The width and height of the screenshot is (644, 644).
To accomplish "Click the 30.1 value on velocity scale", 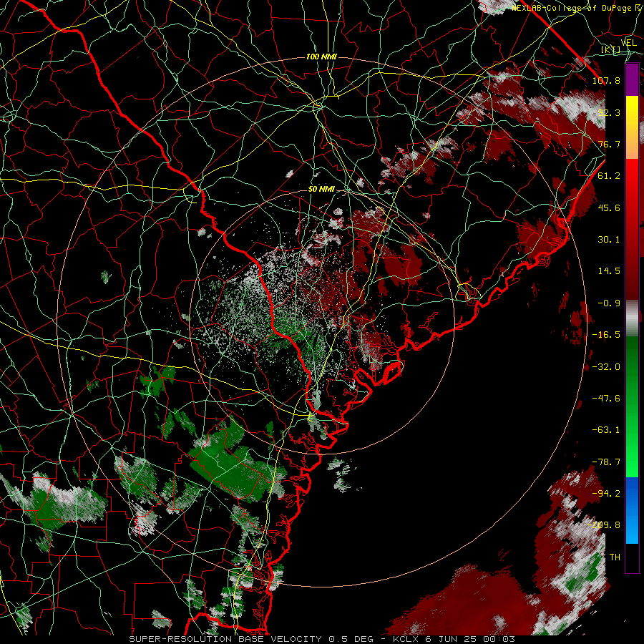I will point(609,240).
